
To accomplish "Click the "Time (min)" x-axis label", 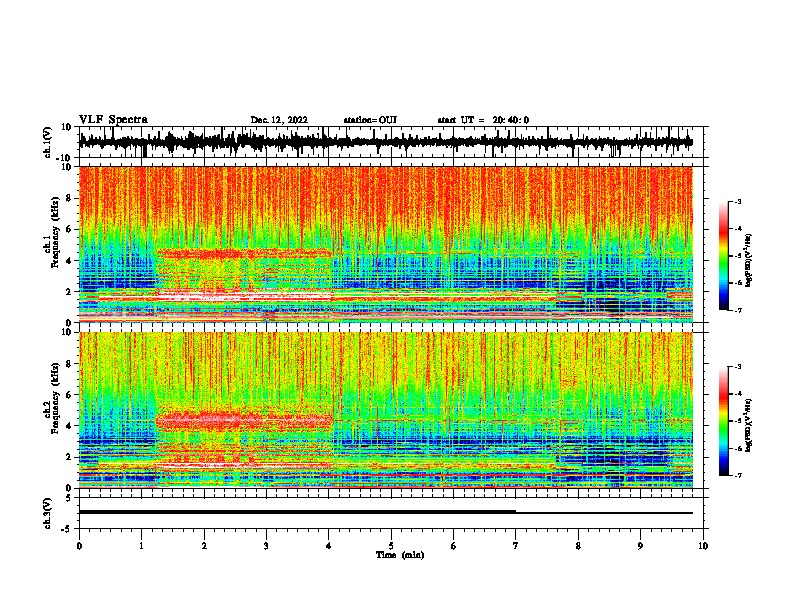I will (x=400, y=555).
